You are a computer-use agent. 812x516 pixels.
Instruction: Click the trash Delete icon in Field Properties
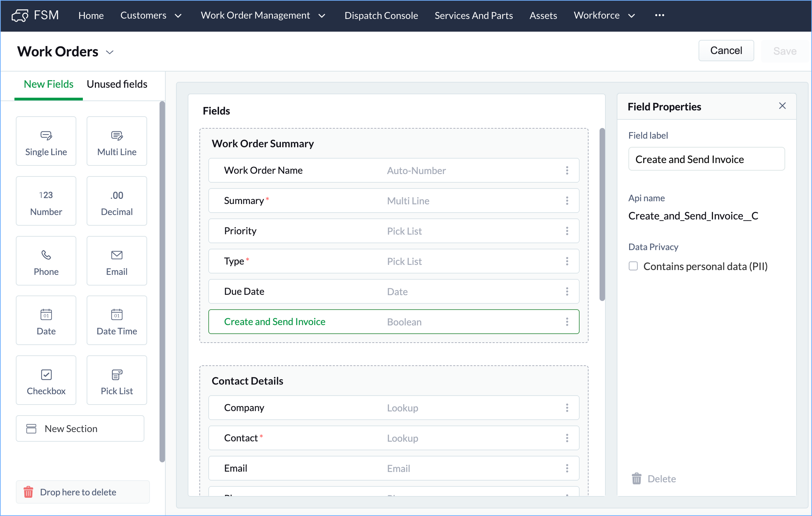[x=637, y=479]
